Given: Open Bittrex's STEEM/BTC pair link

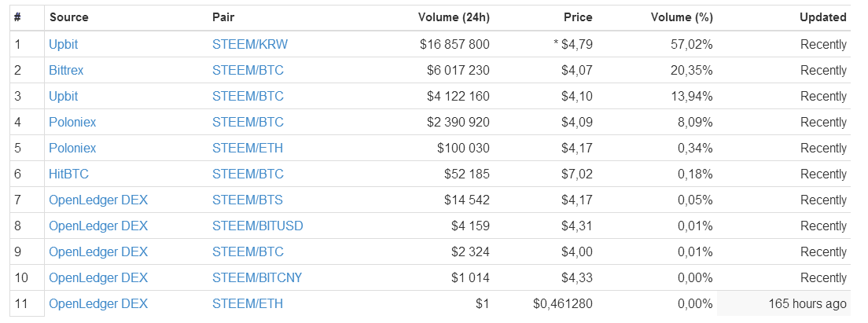Looking at the screenshot, I should [248, 70].
